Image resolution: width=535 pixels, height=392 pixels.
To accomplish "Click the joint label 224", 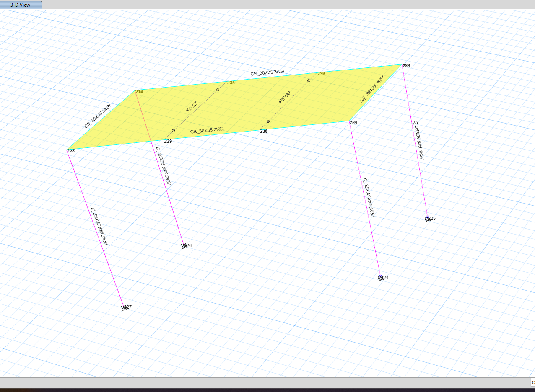I will coord(385,277).
